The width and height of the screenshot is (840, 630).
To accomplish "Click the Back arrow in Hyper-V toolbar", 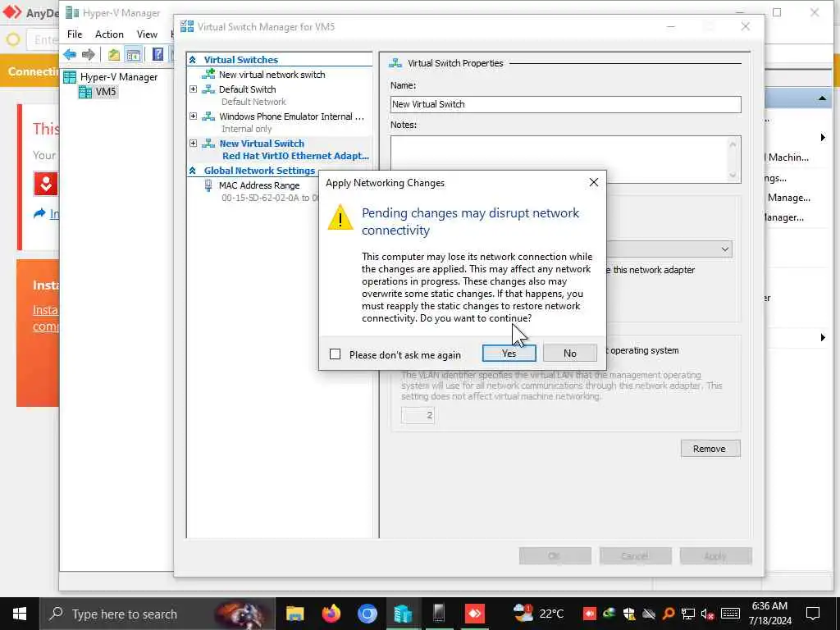I will coord(70,54).
